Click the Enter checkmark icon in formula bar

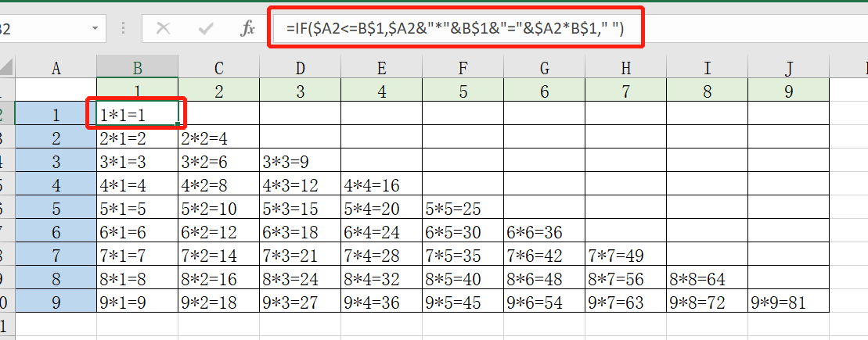206,29
